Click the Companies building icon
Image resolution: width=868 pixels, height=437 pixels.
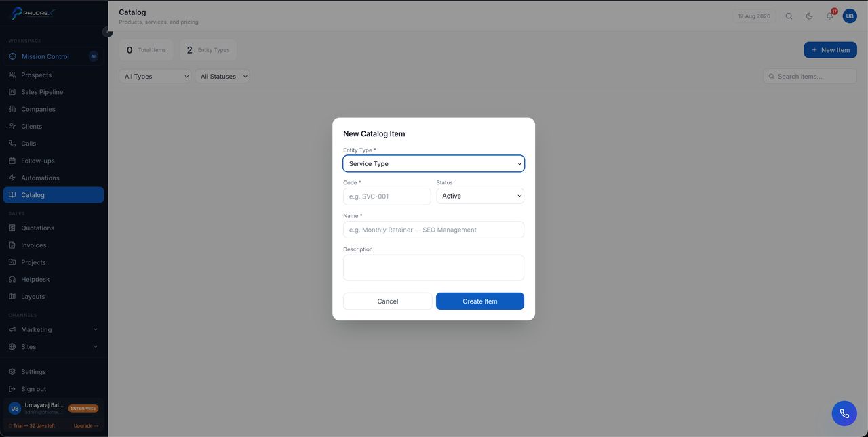(12, 109)
